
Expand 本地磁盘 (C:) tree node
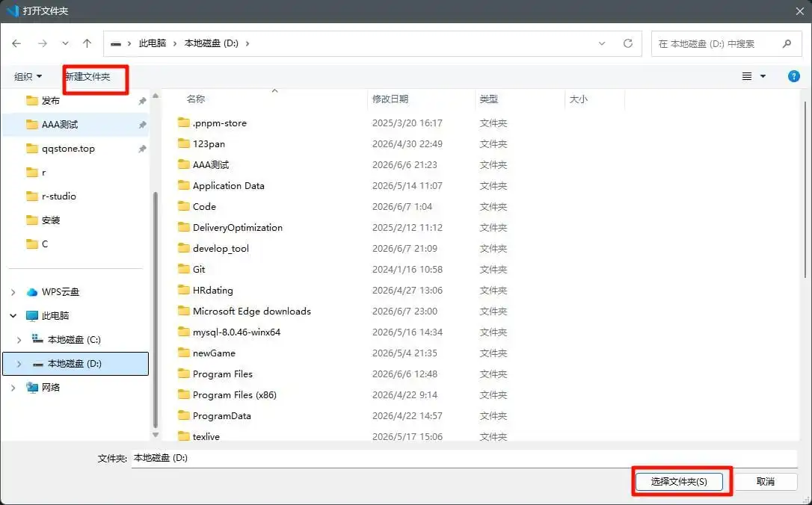point(19,340)
